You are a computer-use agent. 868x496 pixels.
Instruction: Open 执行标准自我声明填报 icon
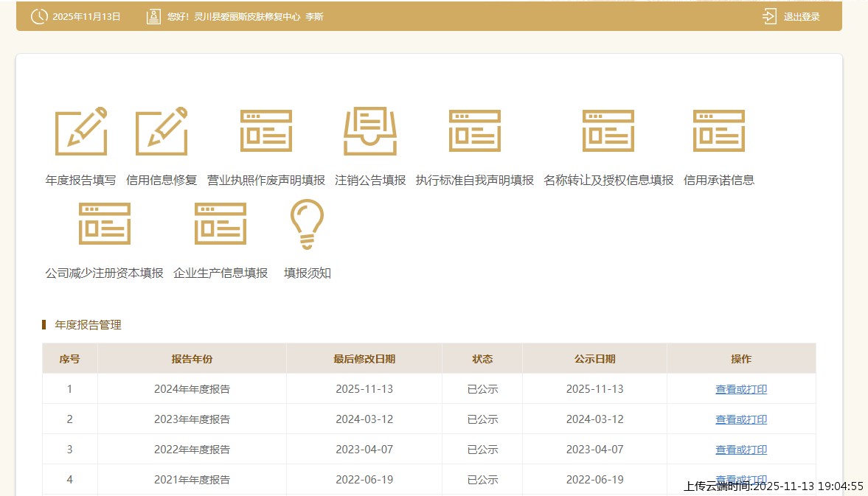[475, 131]
